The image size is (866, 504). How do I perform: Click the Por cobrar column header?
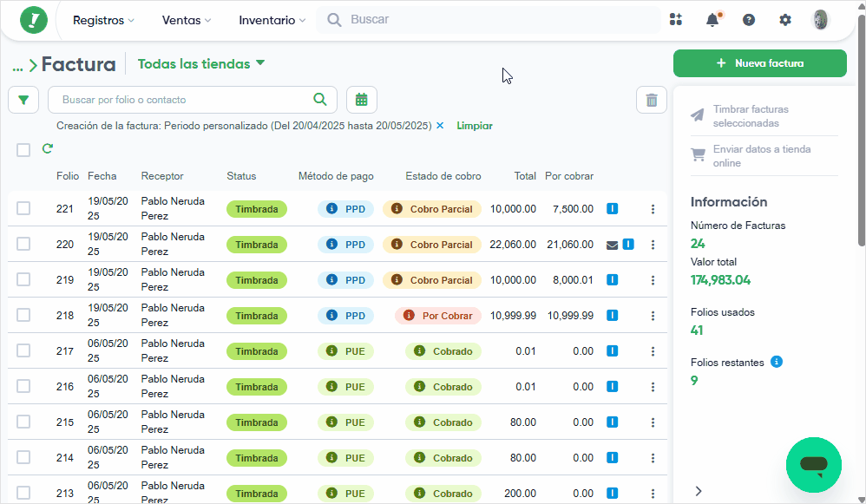[569, 176]
